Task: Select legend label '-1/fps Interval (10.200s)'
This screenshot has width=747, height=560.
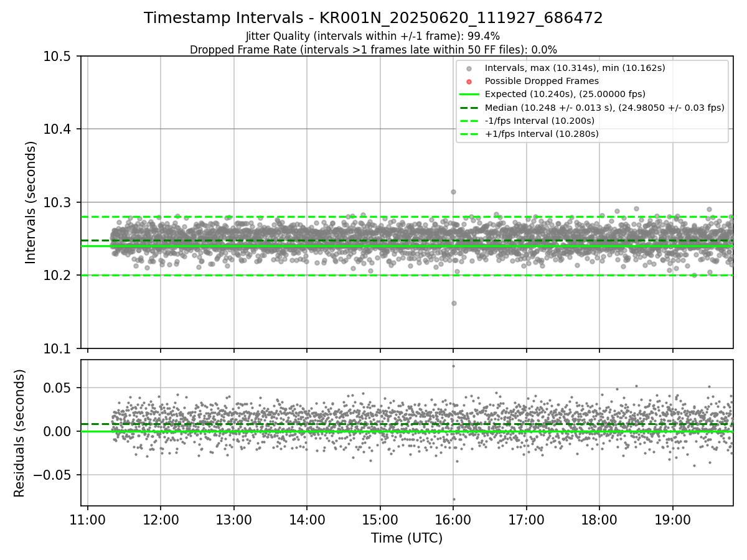Action: (x=540, y=120)
